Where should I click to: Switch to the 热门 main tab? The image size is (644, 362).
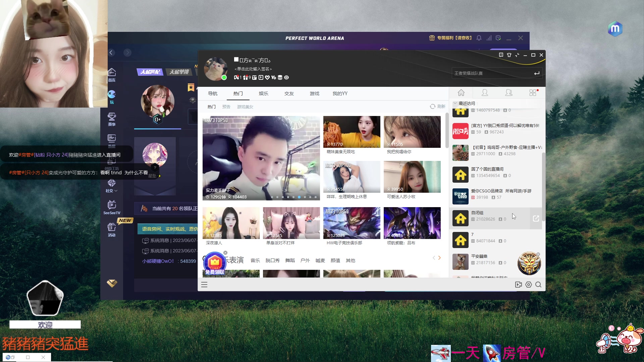pos(238,94)
